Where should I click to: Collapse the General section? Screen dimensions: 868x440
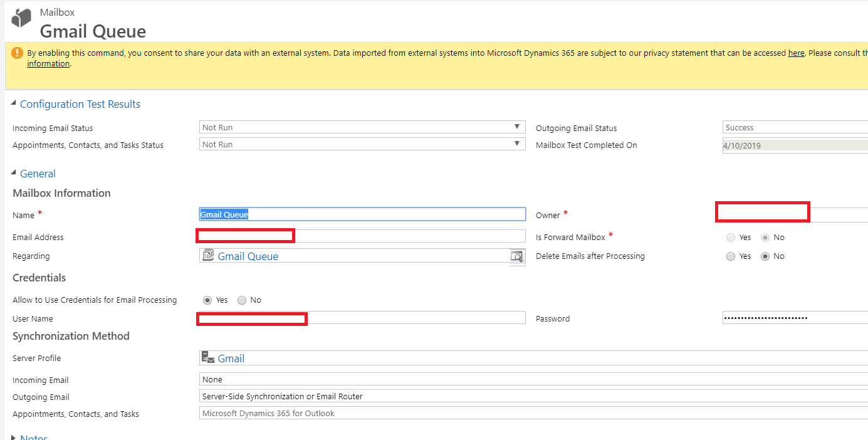(14, 174)
